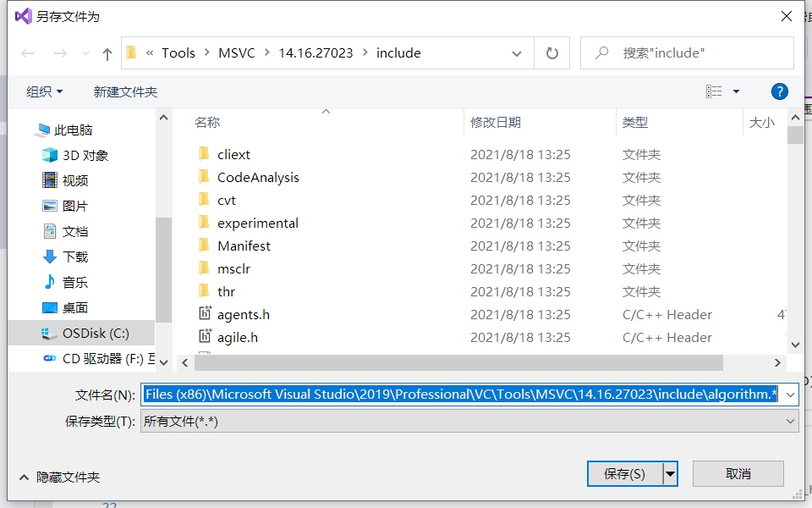Open the 组织 menu

(39, 91)
